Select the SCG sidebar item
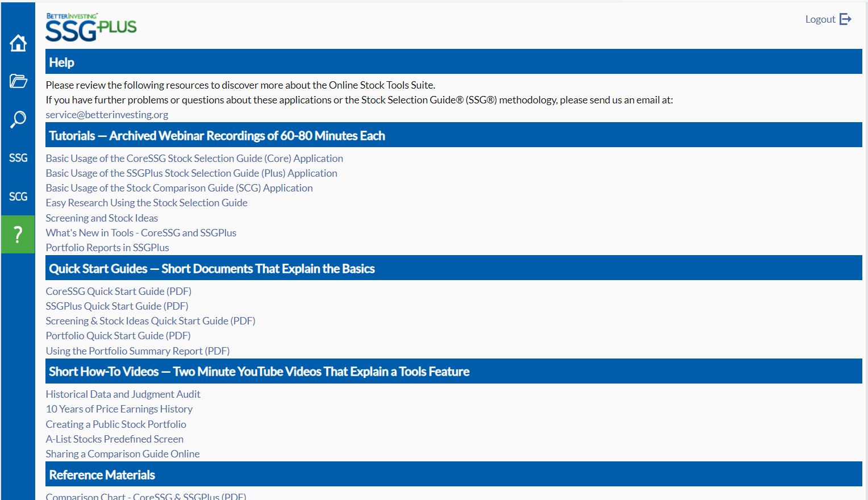Screen dimensions: 868x500 coord(18,197)
